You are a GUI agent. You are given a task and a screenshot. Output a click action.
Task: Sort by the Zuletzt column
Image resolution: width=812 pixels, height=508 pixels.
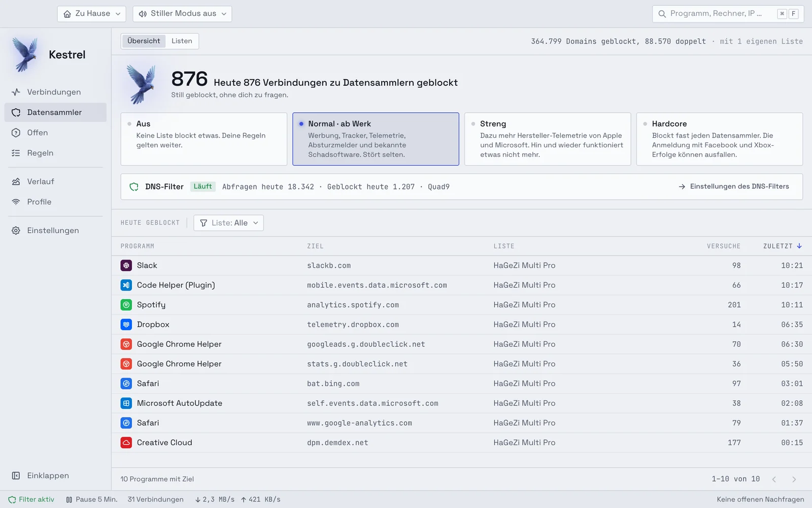coord(783,246)
